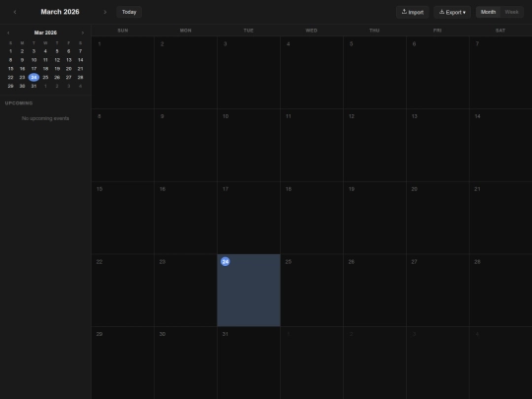Click day 10 in main calendar grid

pyautogui.click(x=248, y=145)
